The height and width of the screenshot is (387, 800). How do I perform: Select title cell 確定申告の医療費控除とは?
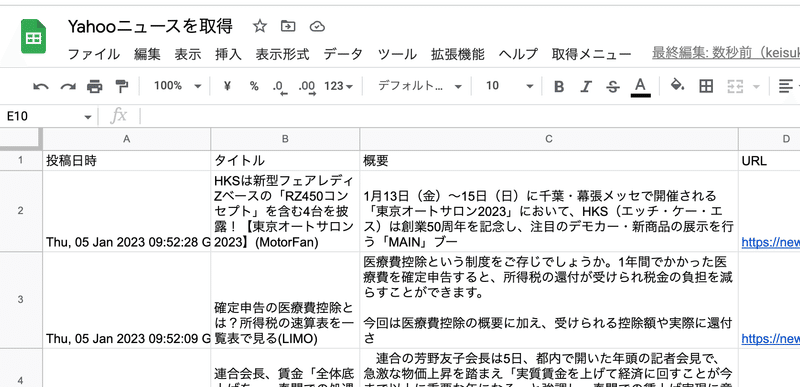coord(285,300)
